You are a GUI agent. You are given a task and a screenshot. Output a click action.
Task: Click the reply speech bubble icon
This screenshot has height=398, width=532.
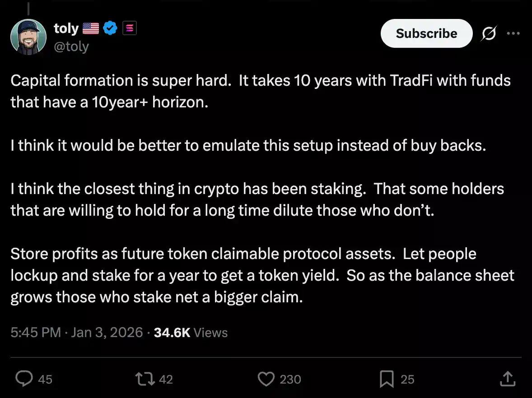(23, 379)
